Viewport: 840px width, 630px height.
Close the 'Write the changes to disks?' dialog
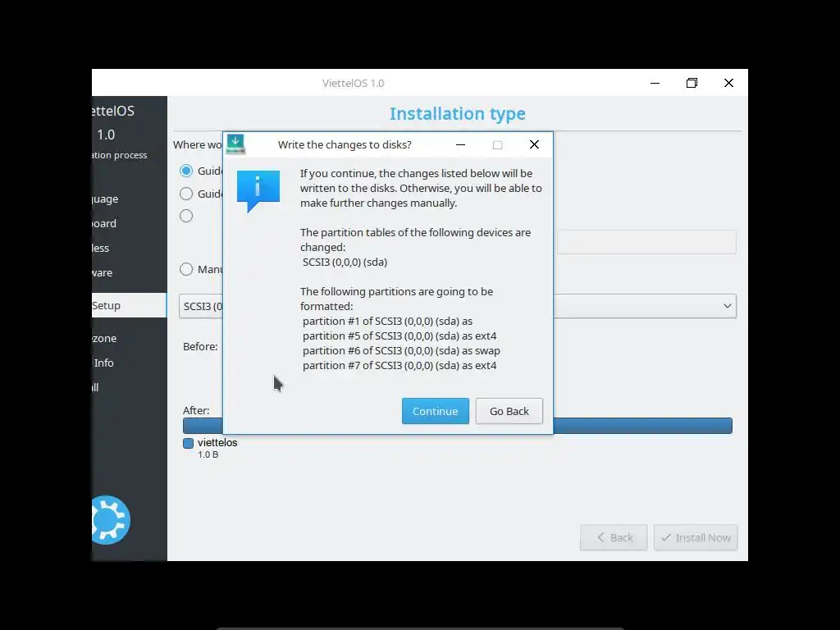pos(534,144)
